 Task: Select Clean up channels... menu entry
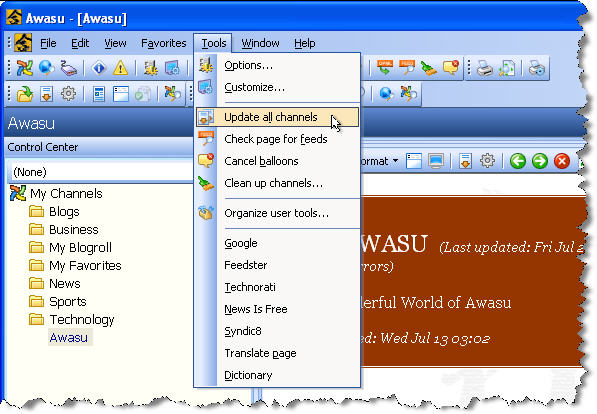tap(277, 183)
